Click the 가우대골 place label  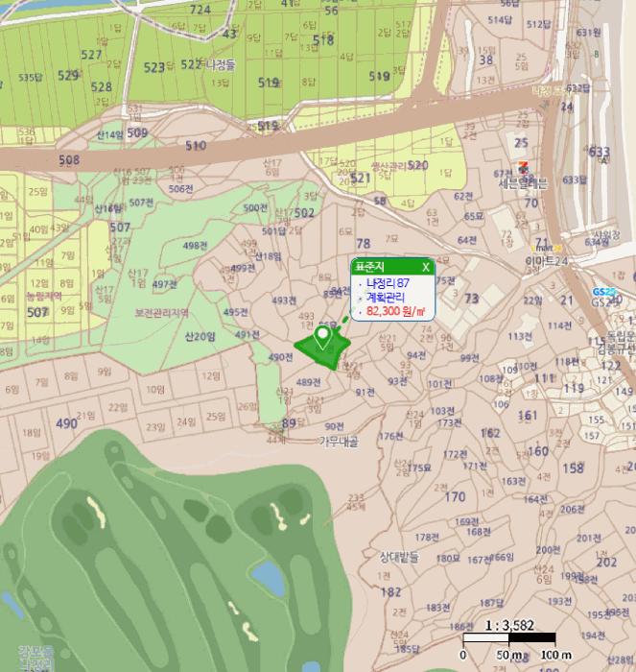(x=338, y=441)
